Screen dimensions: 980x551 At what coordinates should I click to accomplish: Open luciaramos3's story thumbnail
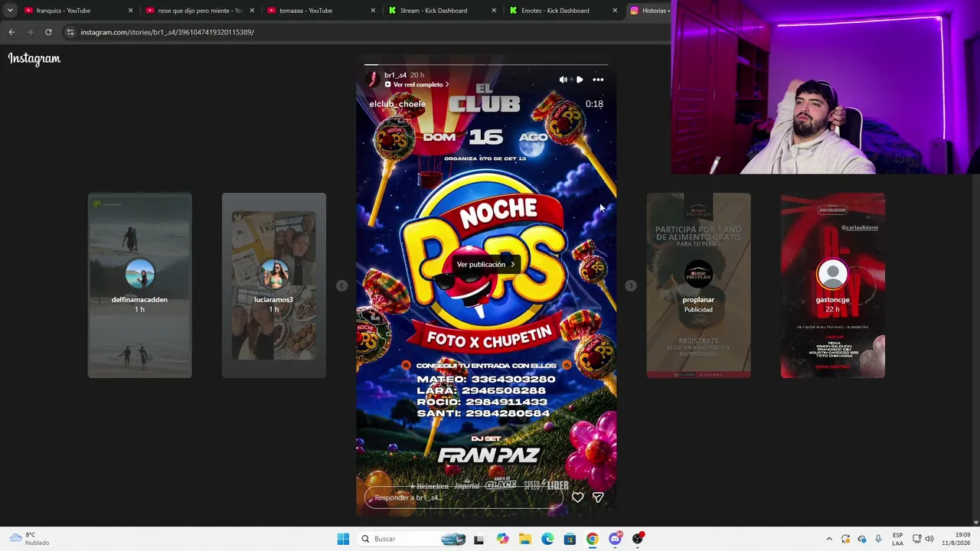coord(274,285)
